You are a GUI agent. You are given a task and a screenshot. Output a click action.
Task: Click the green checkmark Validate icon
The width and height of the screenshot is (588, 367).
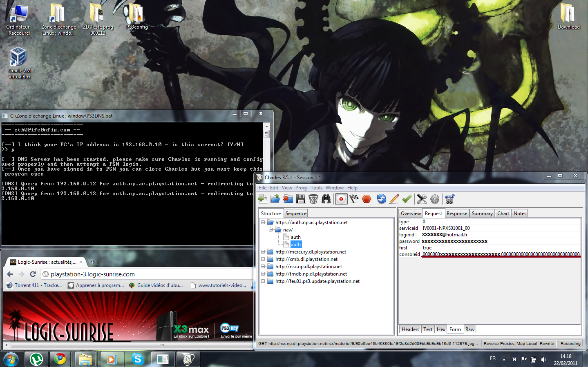407,199
